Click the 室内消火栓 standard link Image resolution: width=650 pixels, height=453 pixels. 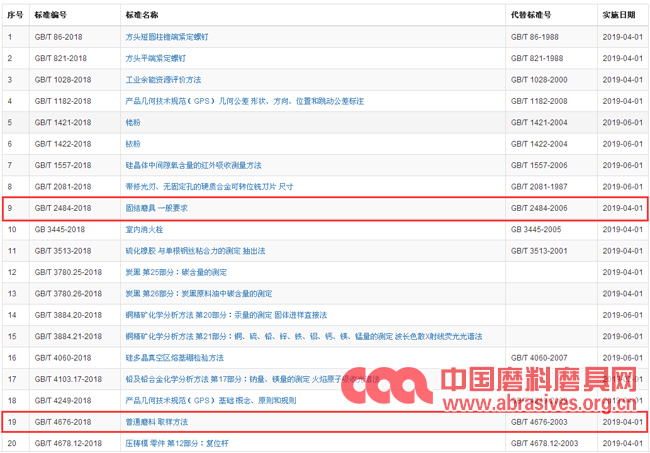144,229
